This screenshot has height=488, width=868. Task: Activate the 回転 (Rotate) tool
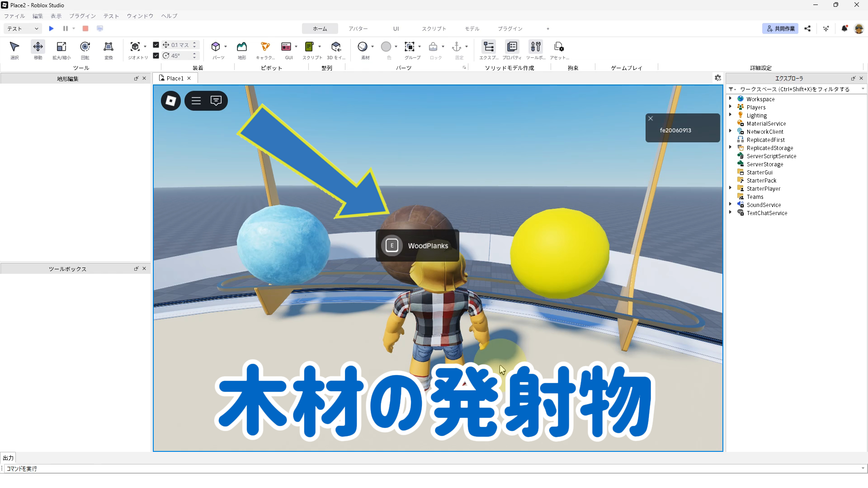pyautogui.click(x=85, y=47)
